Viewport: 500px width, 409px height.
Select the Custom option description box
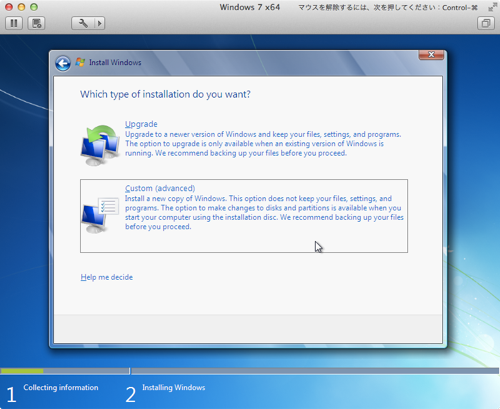(x=244, y=216)
